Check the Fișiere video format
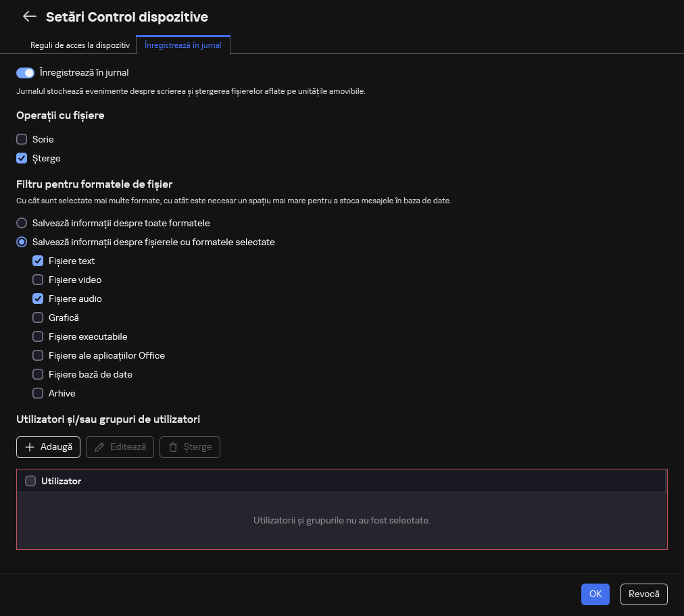684x616 pixels. pyautogui.click(x=38, y=280)
